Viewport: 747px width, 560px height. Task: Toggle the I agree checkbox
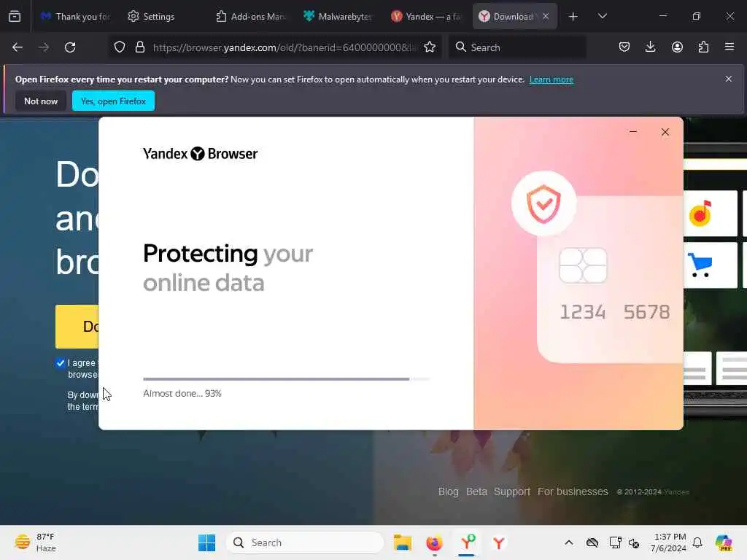click(60, 363)
